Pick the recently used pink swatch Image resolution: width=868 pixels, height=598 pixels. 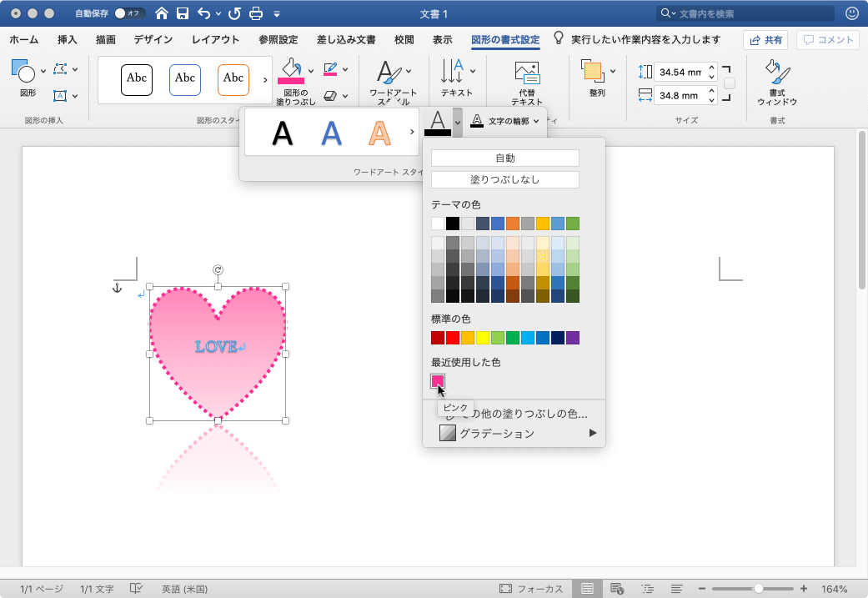click(438, 381)
